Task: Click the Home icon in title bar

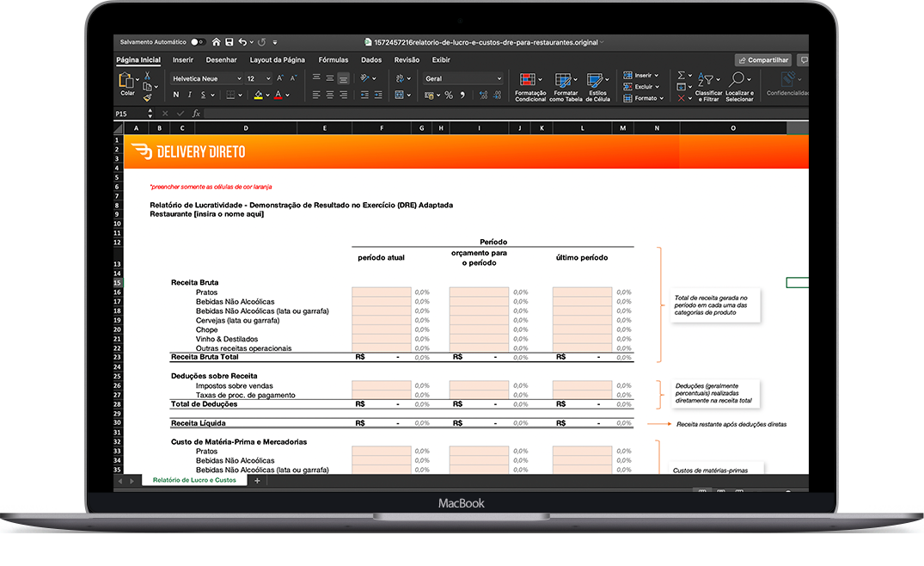Action: [x=217, y=42]
